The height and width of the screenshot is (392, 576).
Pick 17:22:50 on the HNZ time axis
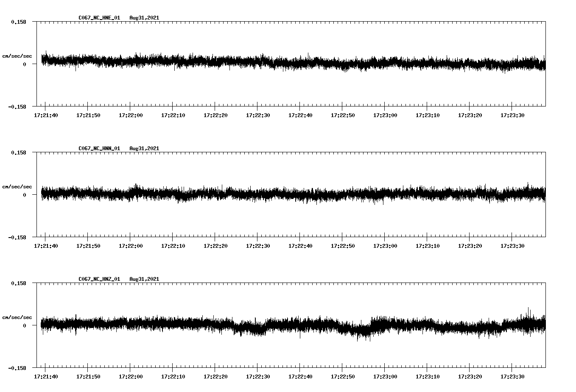(x=343, y=376)
